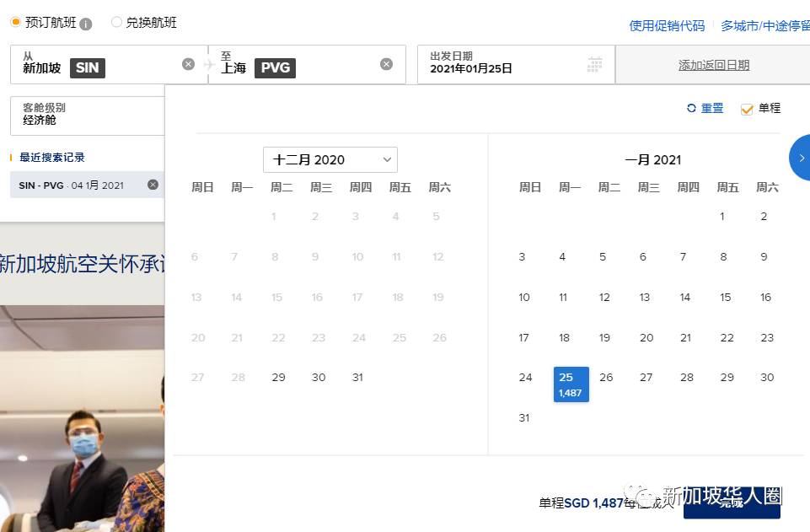
Task: Click the 重置 reset icon
Action: coord(692,109)
